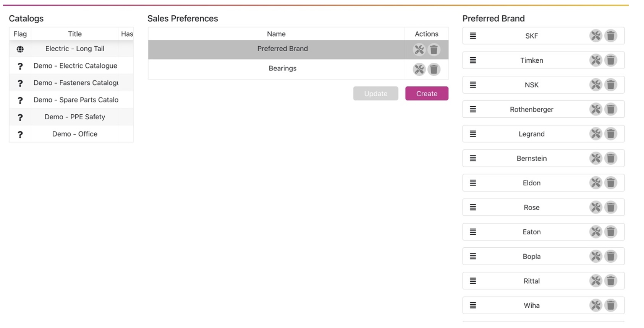The width and height of the screenshot is (644, 328).
Task: Remove the Legrand brand
Action: point(611,133)
